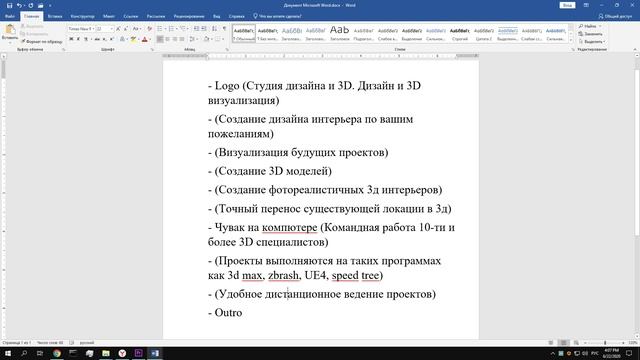Viewport: 640px width, 360px height.
Task: Open borders dropdown
Action: pyautogui.click(x=223, y=39)
